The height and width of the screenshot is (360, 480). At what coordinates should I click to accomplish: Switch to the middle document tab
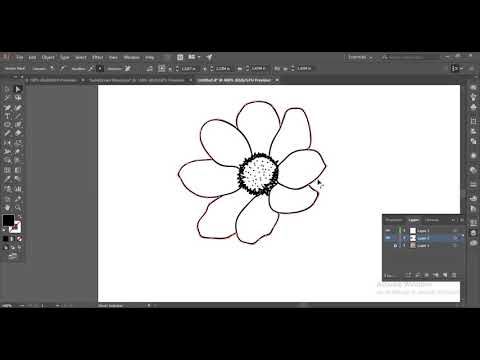click(136, 80)
